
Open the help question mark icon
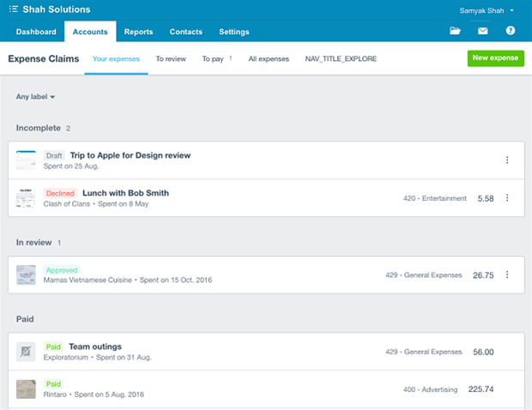pos(511,31)
